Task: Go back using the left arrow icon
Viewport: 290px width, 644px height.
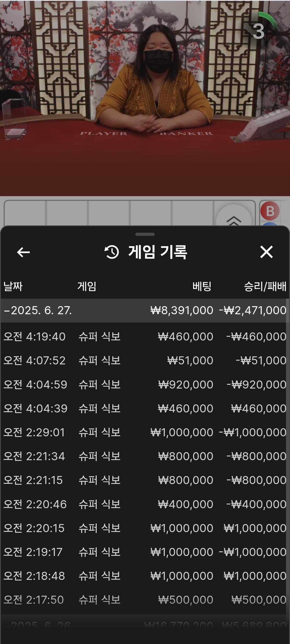Action: coord(23,252)
